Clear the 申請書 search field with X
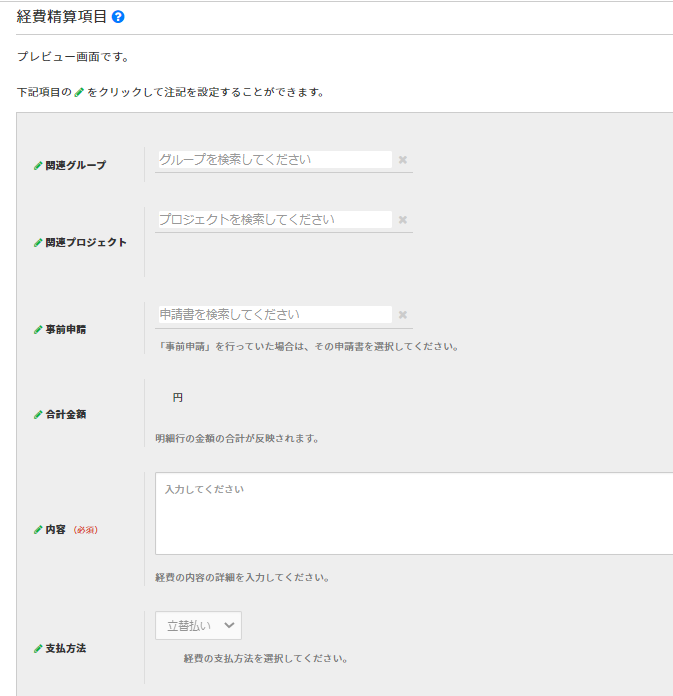 tap(403, 315)
